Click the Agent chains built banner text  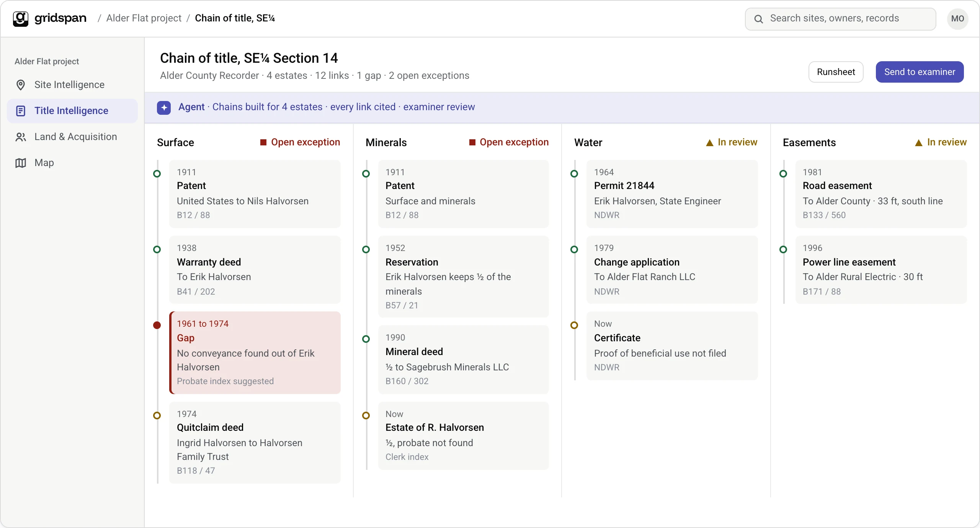pos(327,107)
